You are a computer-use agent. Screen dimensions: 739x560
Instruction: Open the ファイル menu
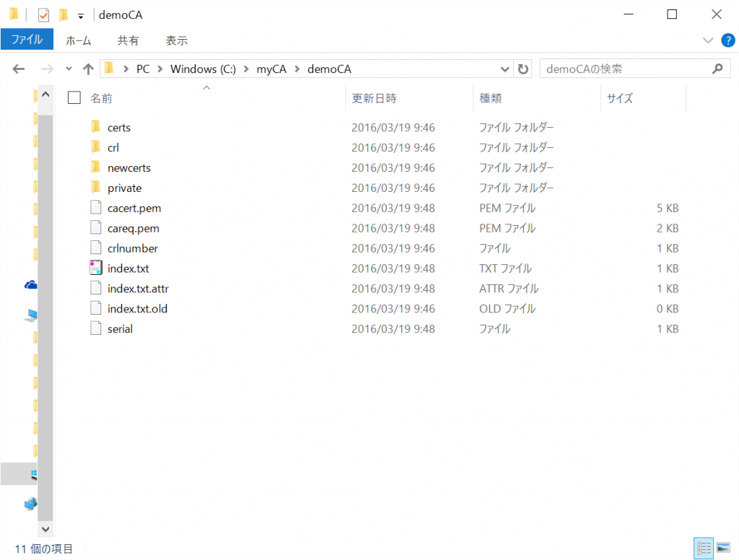27,40
